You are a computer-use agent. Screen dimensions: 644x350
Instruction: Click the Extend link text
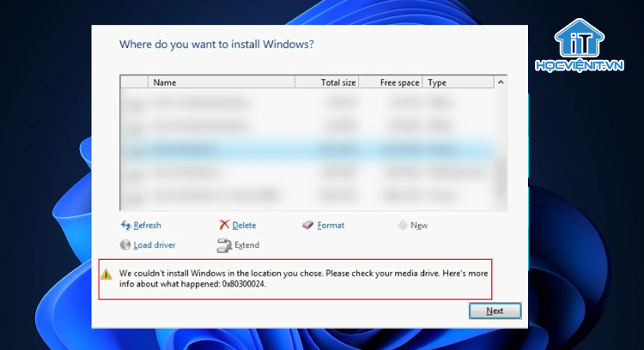[246, 245]
